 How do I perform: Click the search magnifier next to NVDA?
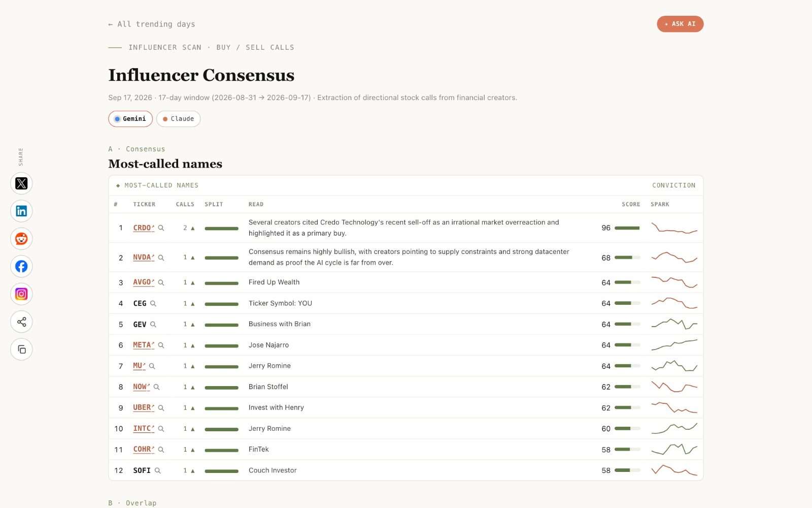point(161,258)
